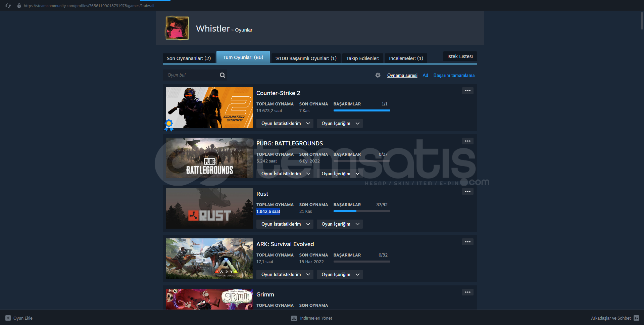Open Takip Edilenler tab
644x325 pixels.
tap(363, 58)
